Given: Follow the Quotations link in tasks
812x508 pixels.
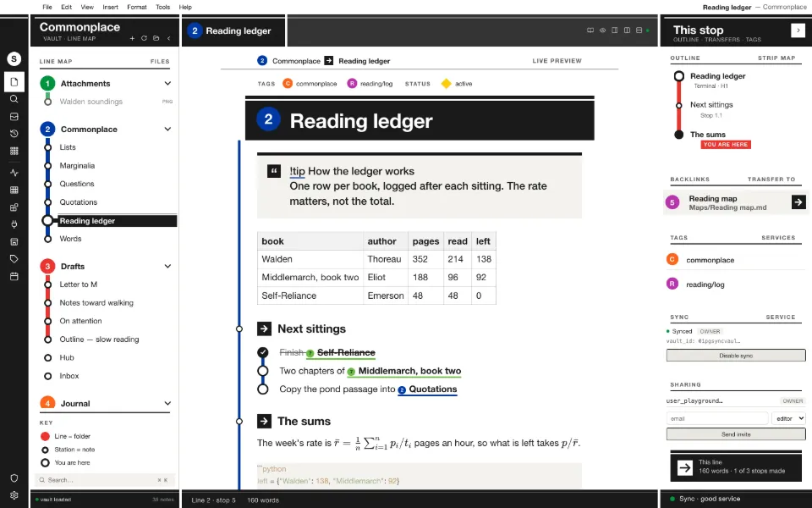Looking at the screenshot, I should point(427,389).
